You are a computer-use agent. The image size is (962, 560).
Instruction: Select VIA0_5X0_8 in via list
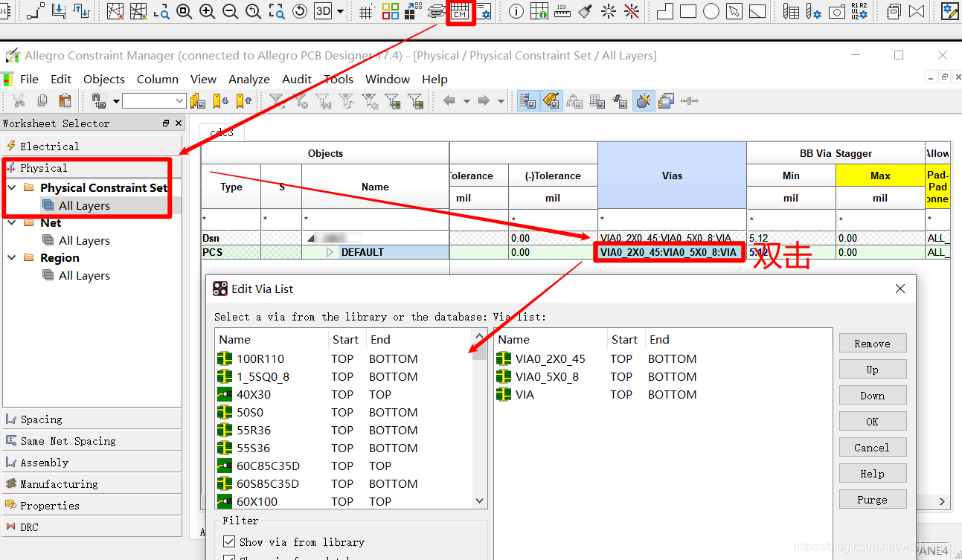tap(547, 376)
